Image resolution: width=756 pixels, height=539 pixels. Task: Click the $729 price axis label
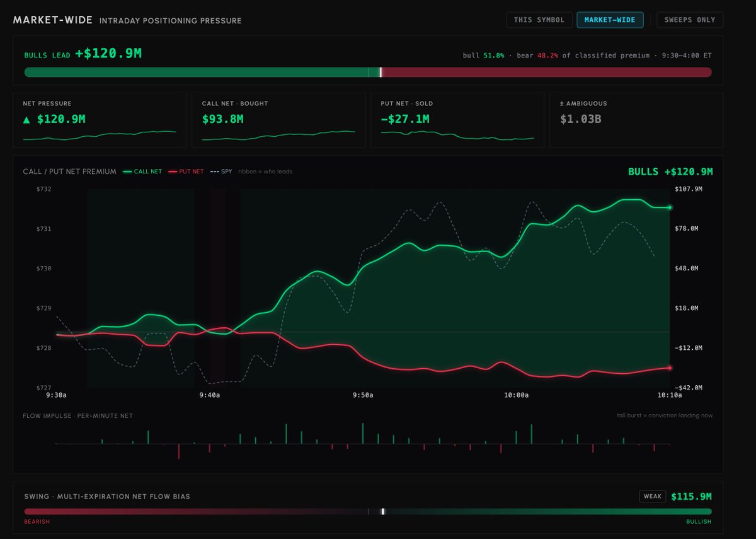pos(43,308)
